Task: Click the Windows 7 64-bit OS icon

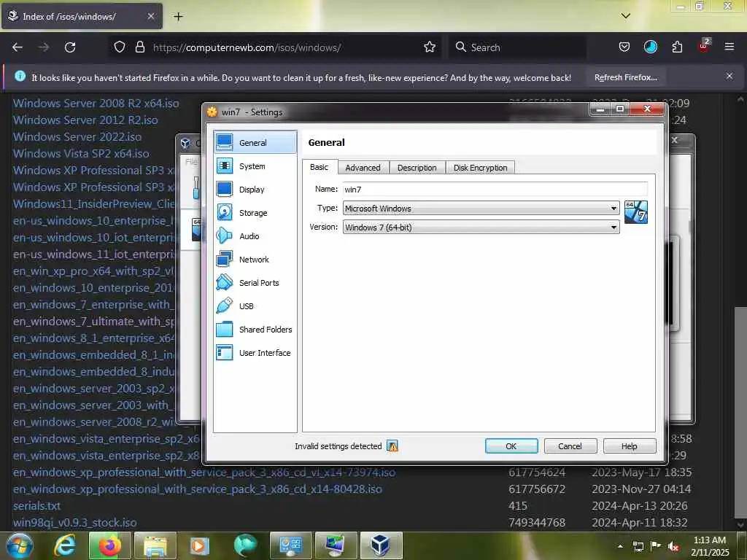Action: coord(636,212)
